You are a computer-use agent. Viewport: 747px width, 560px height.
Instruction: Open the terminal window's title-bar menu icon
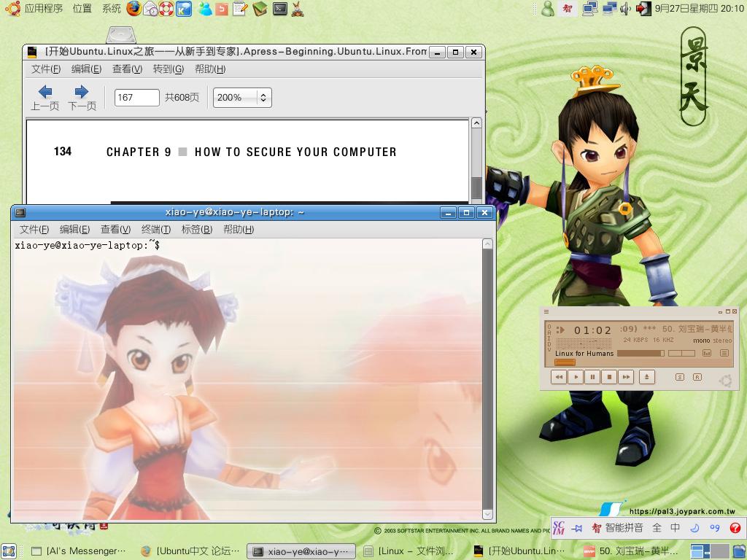(x=20, y=212)
